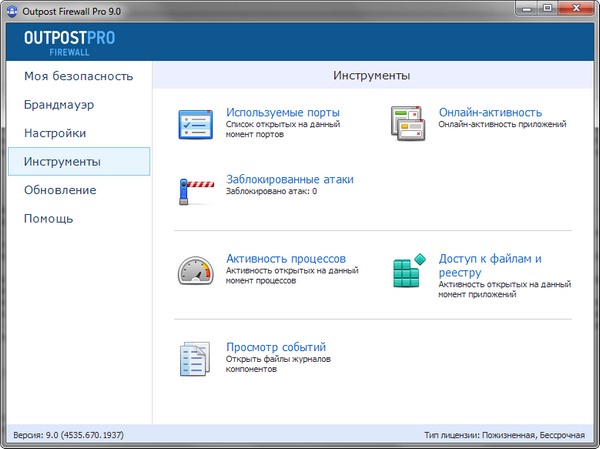Viewport: 600px width, 449px height.
Task: Open the Моя безопасность section
Action: [x=78, y=76]
